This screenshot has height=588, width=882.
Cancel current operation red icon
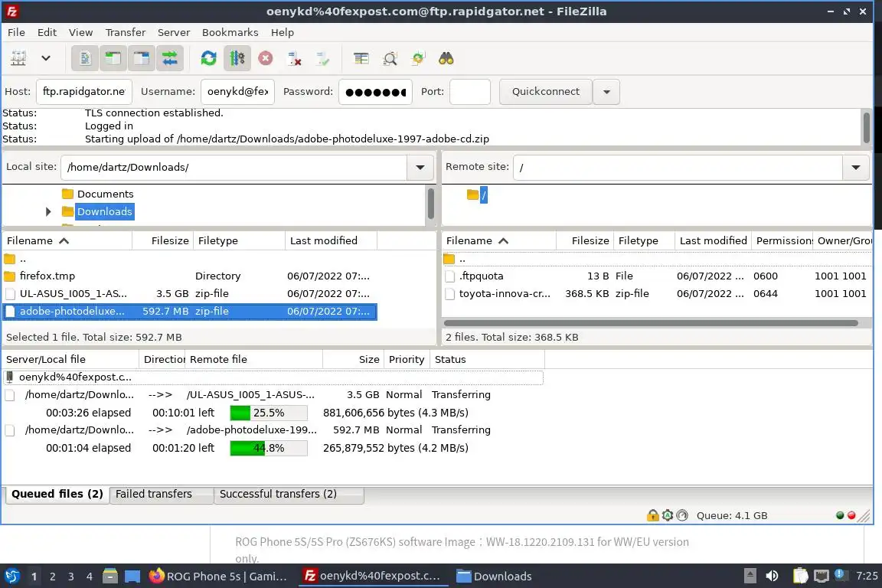[x=266, y=58]
